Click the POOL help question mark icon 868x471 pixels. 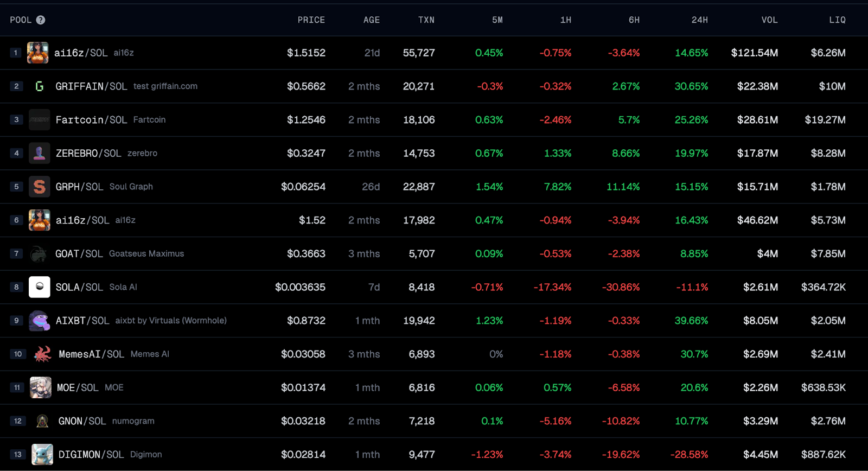41,20
